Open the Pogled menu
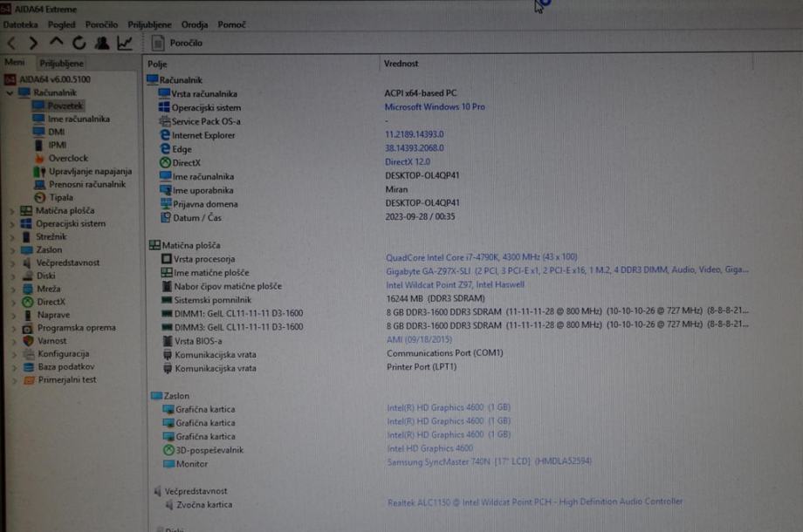The height and width of the screenshot is (532, 803). pos(61,24)
